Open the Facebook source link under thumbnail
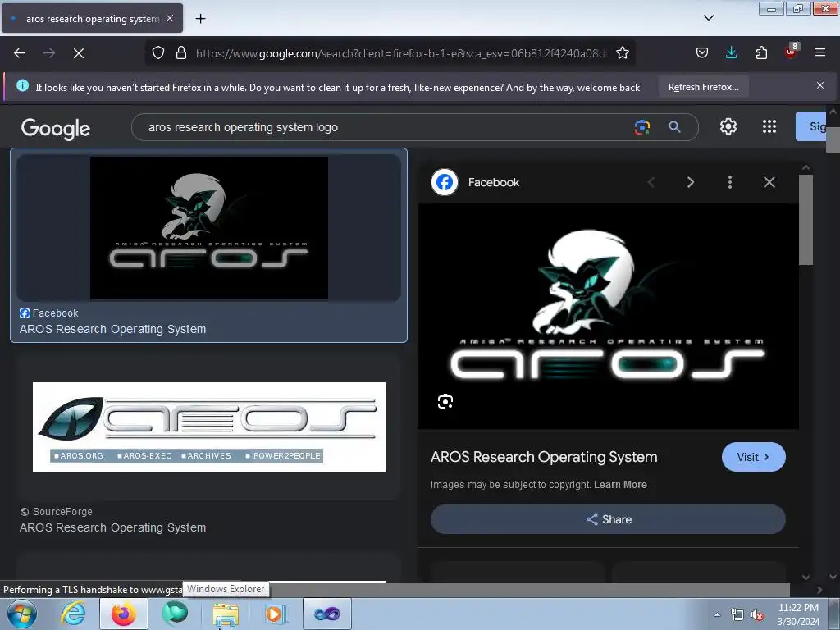Image resolution: width=840 pixels, height=630 pixels. pos(48,313)
